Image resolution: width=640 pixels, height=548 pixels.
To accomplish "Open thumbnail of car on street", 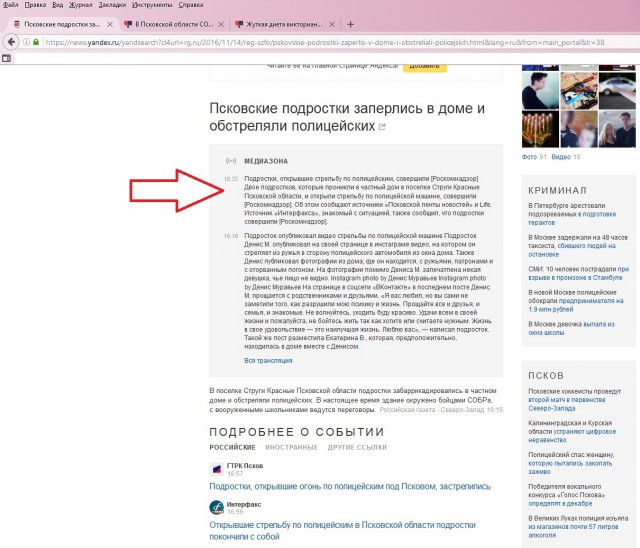I will 617,91.
